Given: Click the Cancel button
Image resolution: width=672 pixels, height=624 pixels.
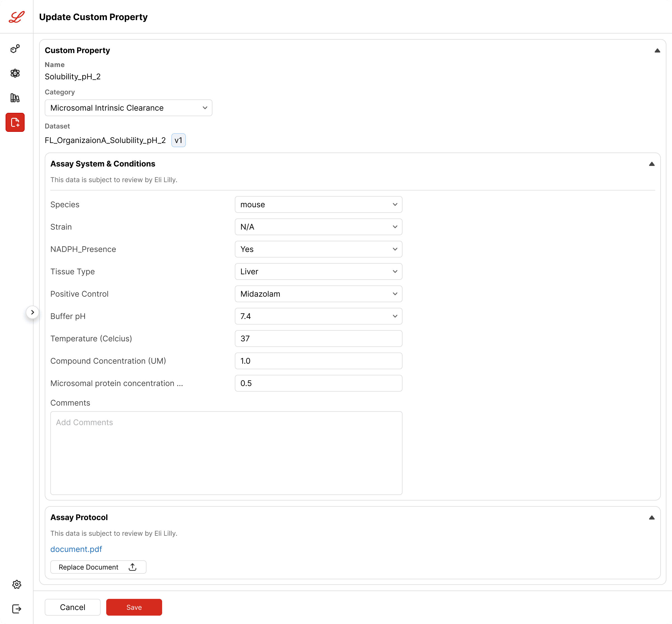Looking at the screenshot, I should (x=73, y=607).
